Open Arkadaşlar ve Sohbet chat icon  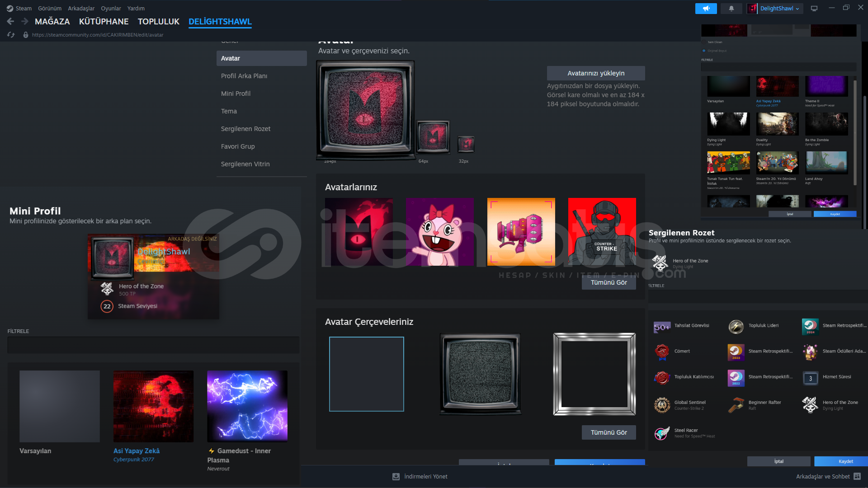(857, 476)
